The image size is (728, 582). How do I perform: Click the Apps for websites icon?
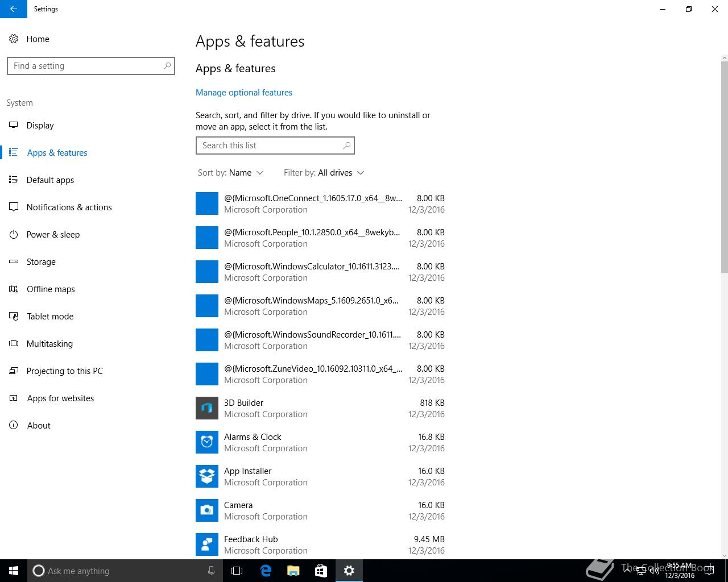(x=14, y=398)
